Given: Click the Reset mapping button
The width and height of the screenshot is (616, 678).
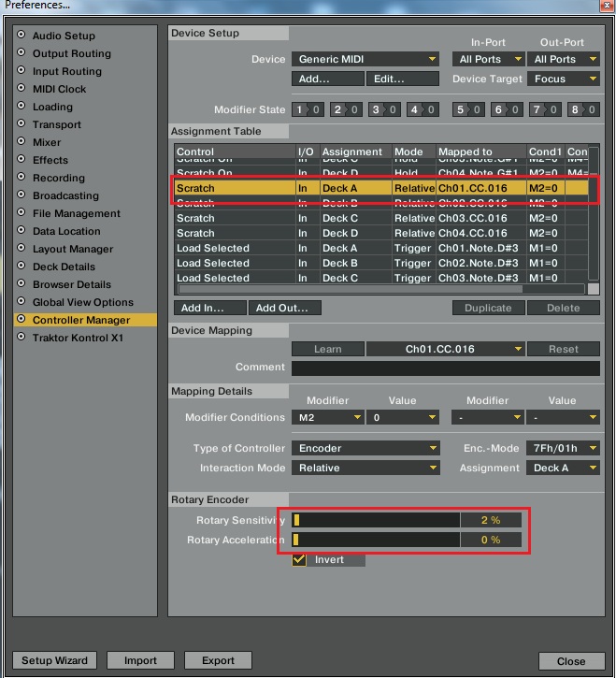Looking at the screenshot, I should (564, 349).
